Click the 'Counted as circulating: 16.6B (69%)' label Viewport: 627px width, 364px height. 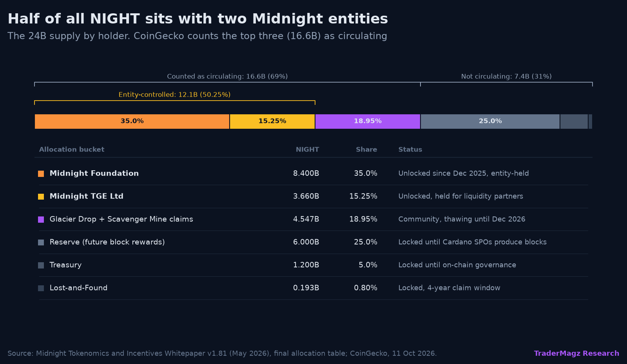tap(227, 76)
